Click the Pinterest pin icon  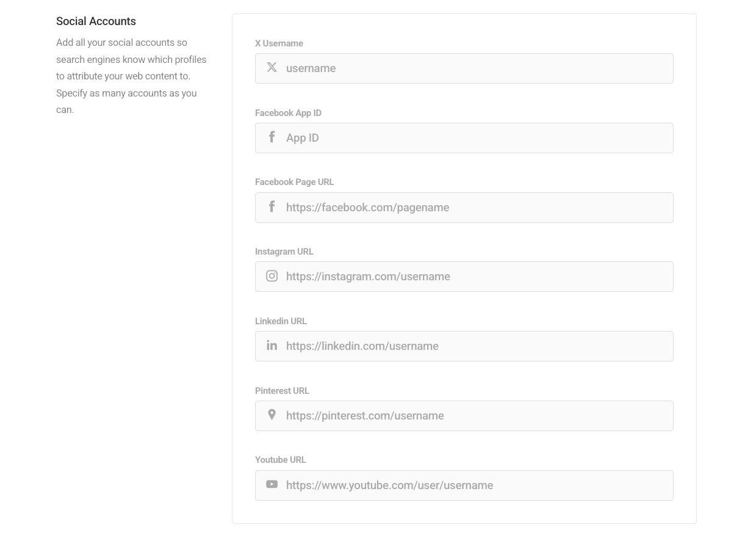[272, 415]
